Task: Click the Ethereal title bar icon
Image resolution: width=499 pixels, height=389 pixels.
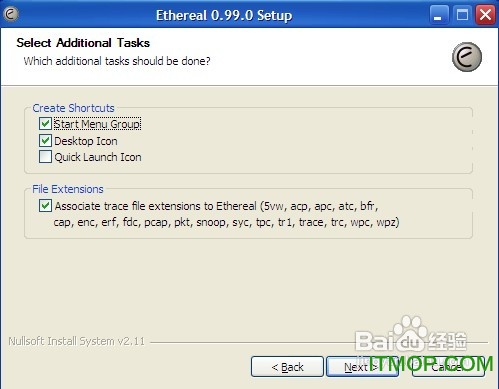Action: pyautogui.click(x=11, y=14)
